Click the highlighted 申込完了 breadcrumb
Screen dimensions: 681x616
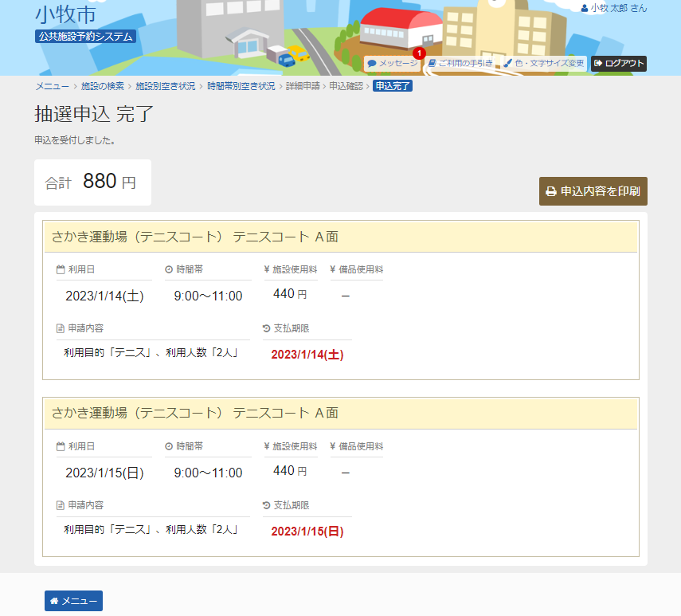(393, 86)
